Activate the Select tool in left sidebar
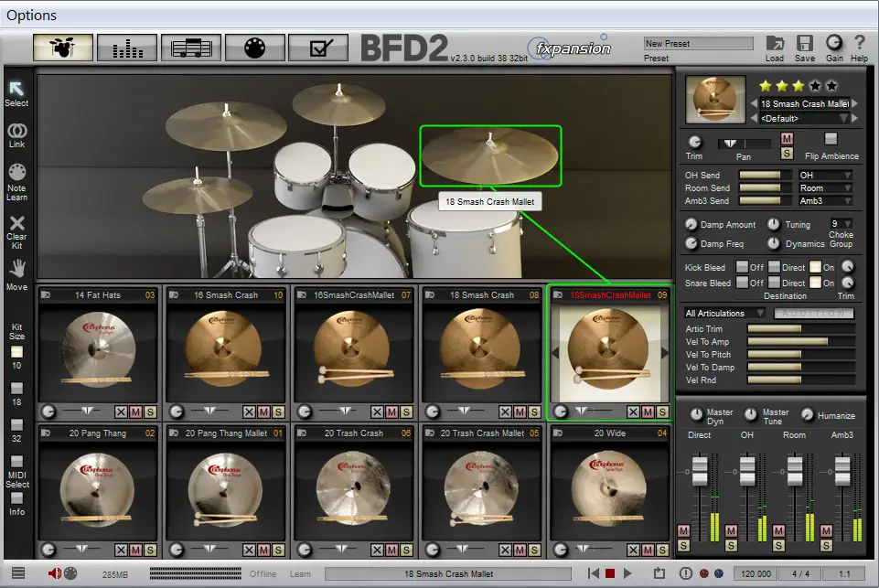879x588 pixels. point(16,89)
